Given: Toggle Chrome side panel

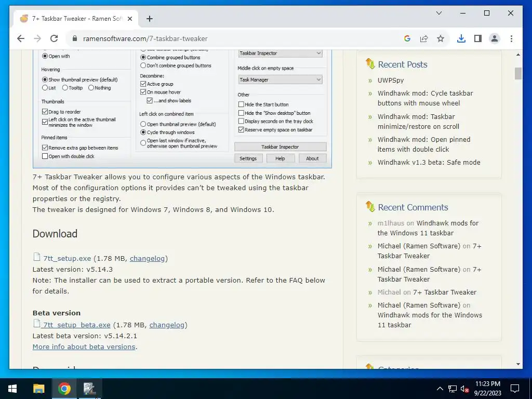Looking at the screenshot, I should [478, 38].
